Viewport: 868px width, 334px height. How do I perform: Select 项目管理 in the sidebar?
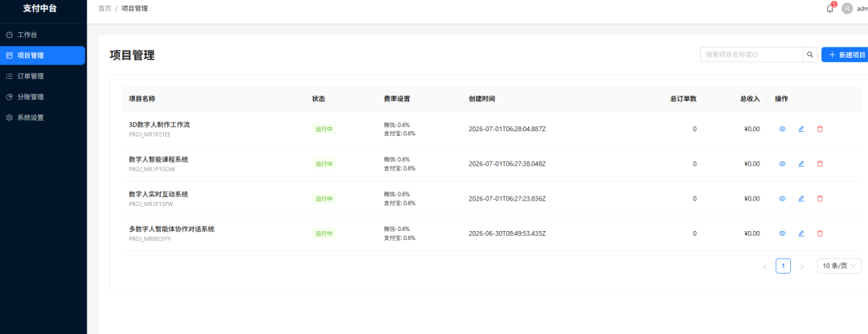(x=43, y=56)
